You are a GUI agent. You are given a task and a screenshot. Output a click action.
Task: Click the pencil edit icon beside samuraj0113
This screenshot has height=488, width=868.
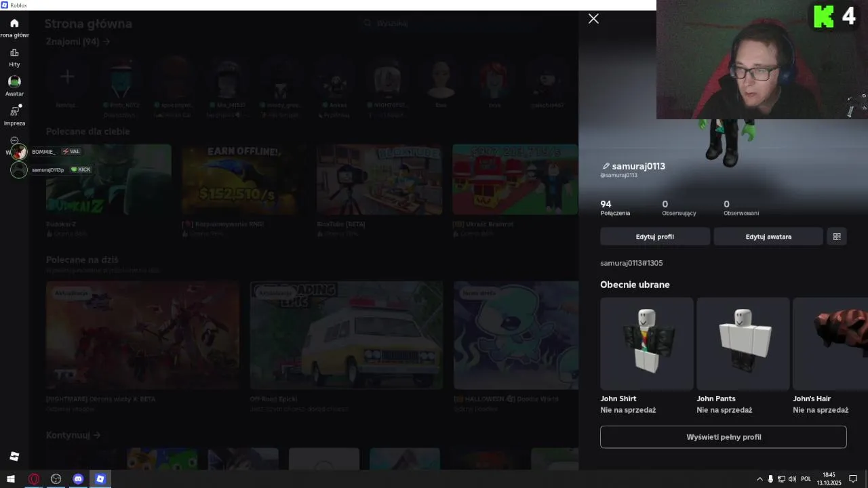pyautogui.click(x=606, y=166)
